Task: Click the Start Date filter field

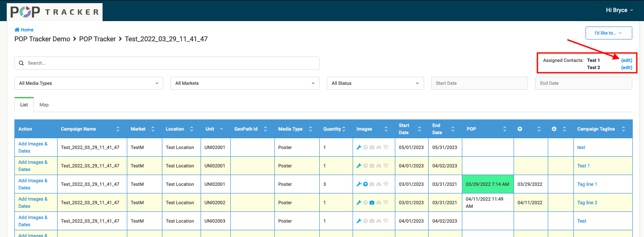Action: click(x=479, y=83)
